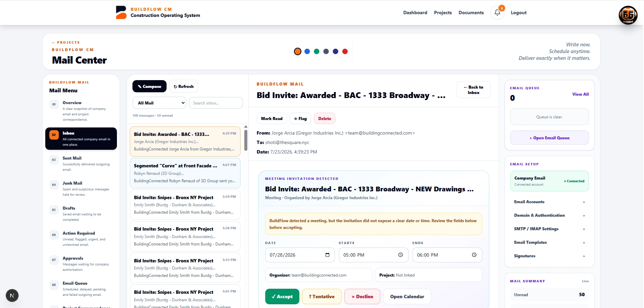
Task: Open Junk Mail folder
Action: 81,189
